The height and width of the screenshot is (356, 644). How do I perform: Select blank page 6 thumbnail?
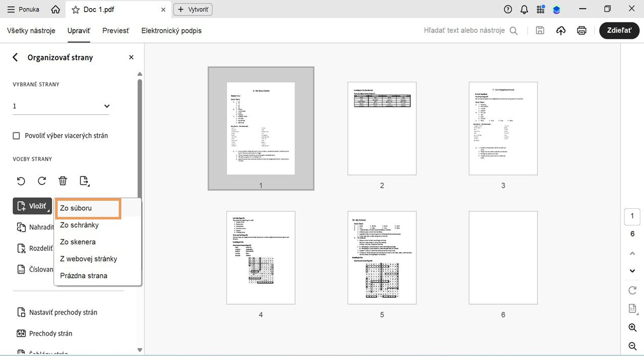point(503,257)
